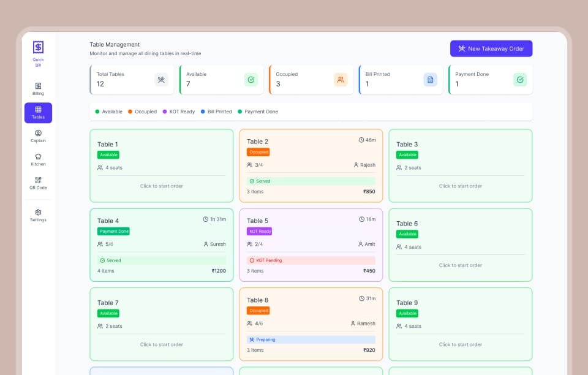Click the Rajesh captain person icon
This screenshot has width=588, height=375.
[356, 165]
